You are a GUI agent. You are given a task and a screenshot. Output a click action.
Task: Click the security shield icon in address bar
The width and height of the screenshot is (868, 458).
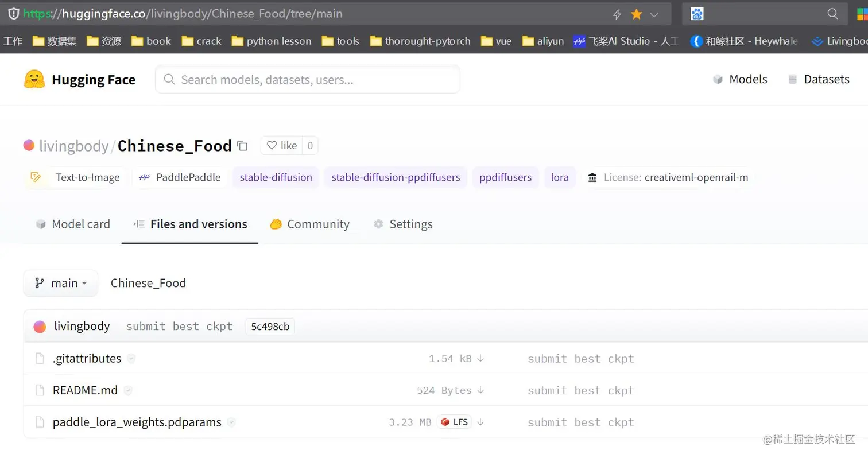pyautogui.click(x=13, y=13)
